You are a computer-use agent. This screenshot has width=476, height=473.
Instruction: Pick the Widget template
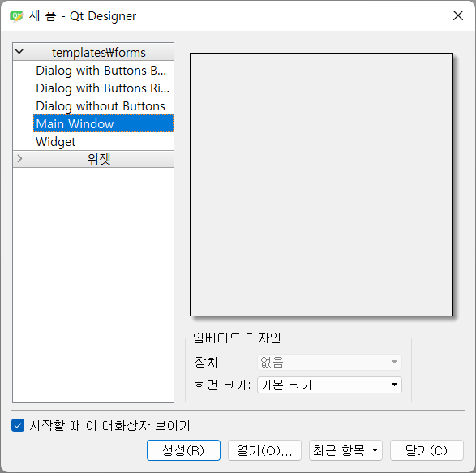(x=103, y=141)
